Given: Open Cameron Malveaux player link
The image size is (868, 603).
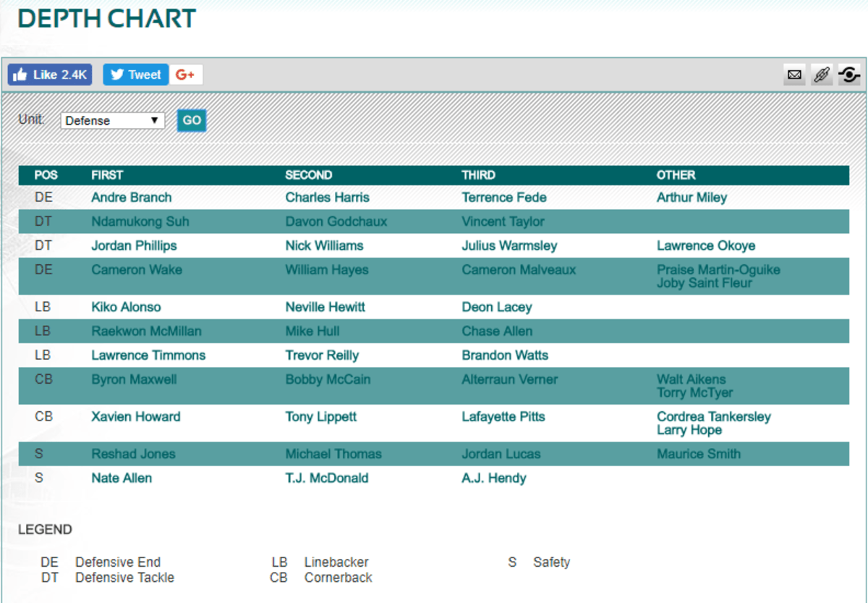Looking at the screenshot, I should pyautogui.click(x=519, y=270).
